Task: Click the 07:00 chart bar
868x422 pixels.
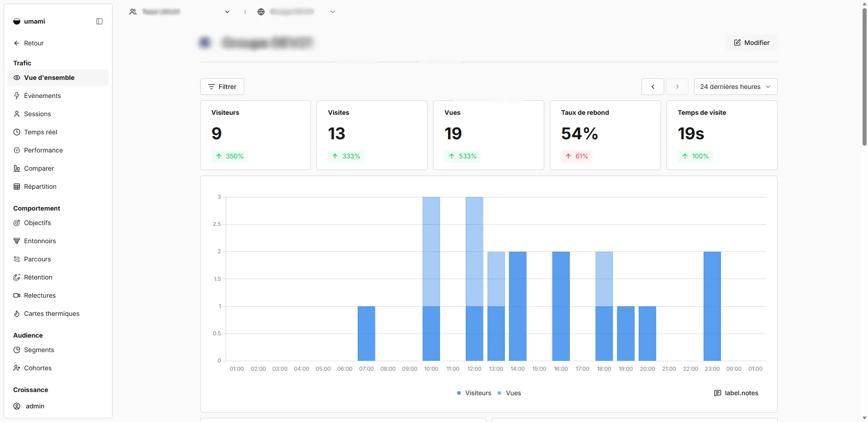Action: pyautogui.click(x=366, y=334)
